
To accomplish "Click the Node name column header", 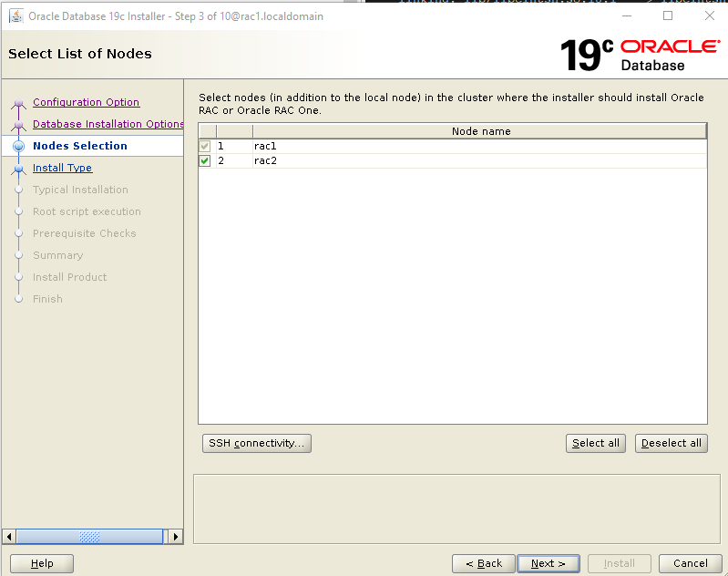I will coord(480,131).
